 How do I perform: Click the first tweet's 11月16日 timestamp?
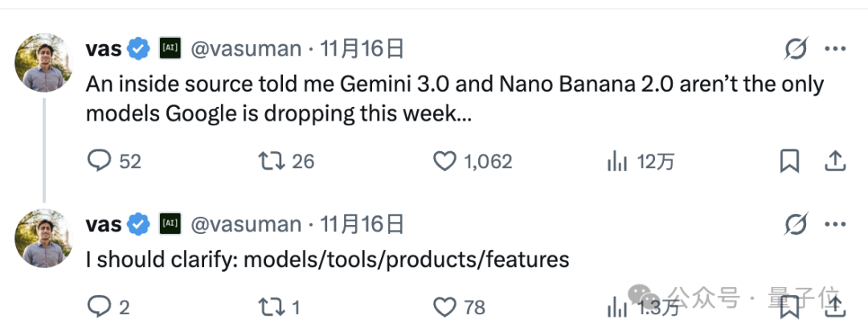362,49
